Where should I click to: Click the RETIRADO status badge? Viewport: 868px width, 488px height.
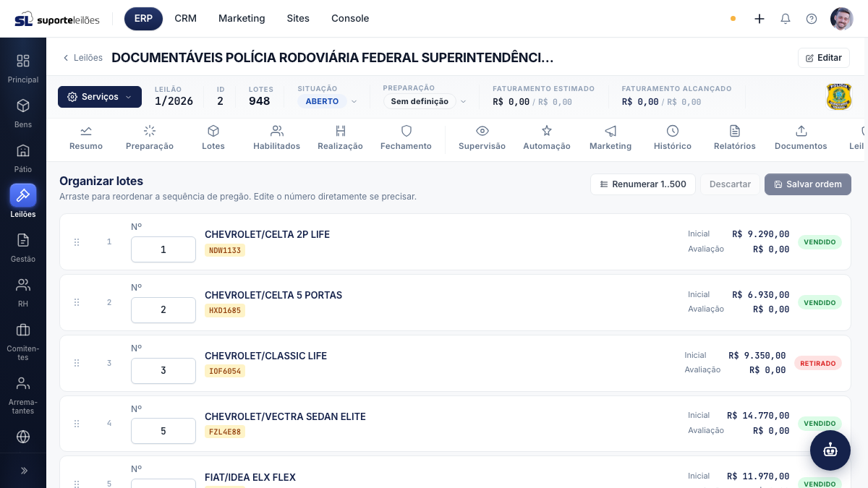pos(818,363)
